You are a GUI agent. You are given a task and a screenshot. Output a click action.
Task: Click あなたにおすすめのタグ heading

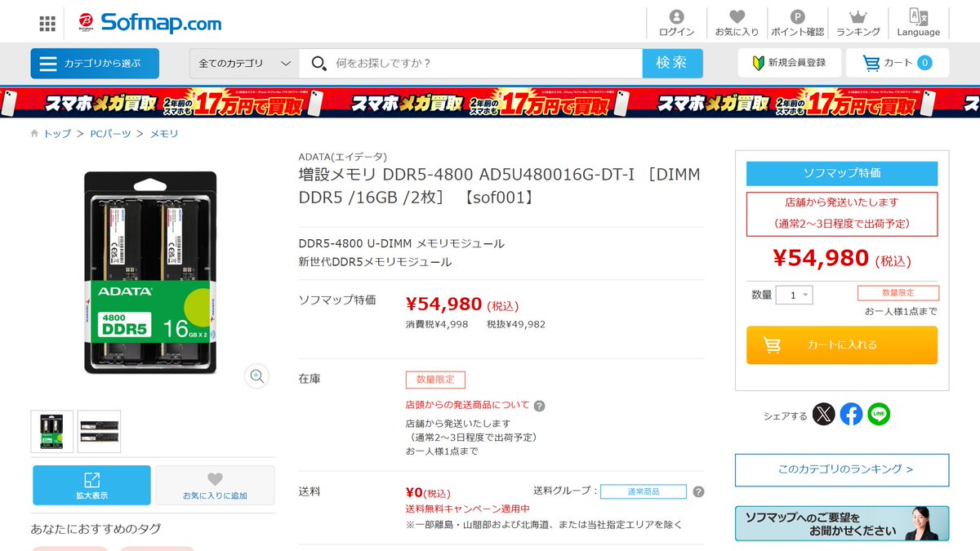pyautogui.click(x=96, y=529)
